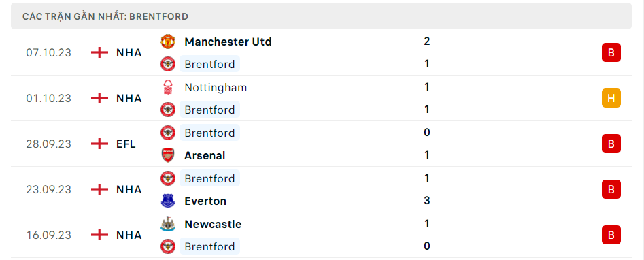Click red B badge for Manchester Utd match
The height and width of the screenshot is (260, 644).
611,52
